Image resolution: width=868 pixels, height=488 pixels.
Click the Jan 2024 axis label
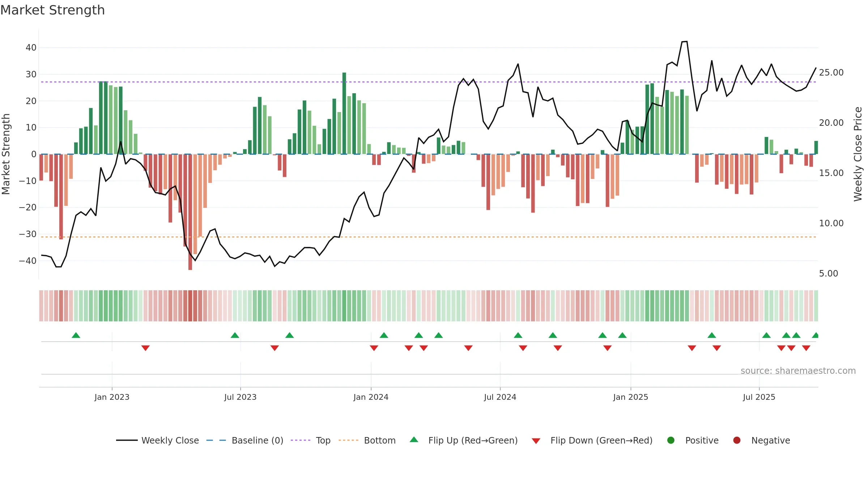tap(371, 397)
